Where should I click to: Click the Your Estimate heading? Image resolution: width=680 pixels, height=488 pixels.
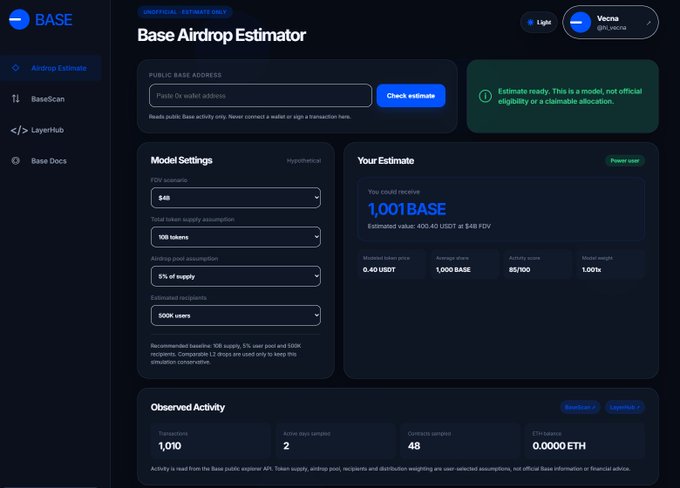[x=386, y=160]
